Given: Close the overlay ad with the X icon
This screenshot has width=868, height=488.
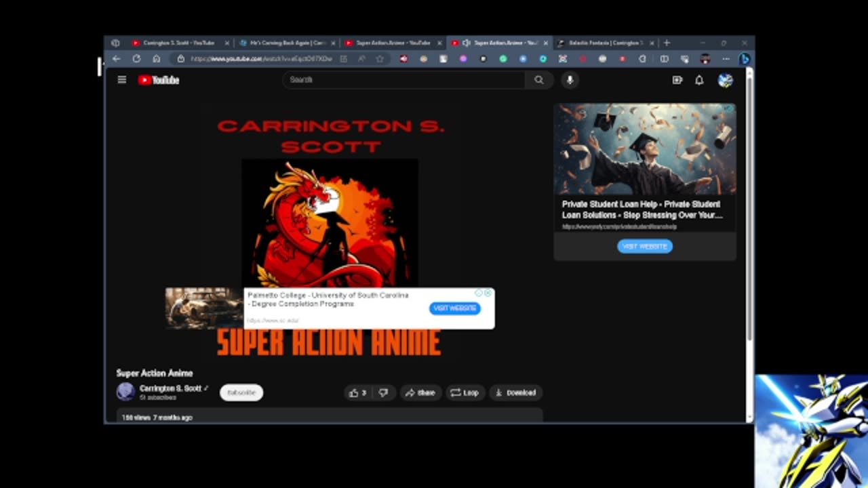Looking at the screenshot, I should 488,293.
